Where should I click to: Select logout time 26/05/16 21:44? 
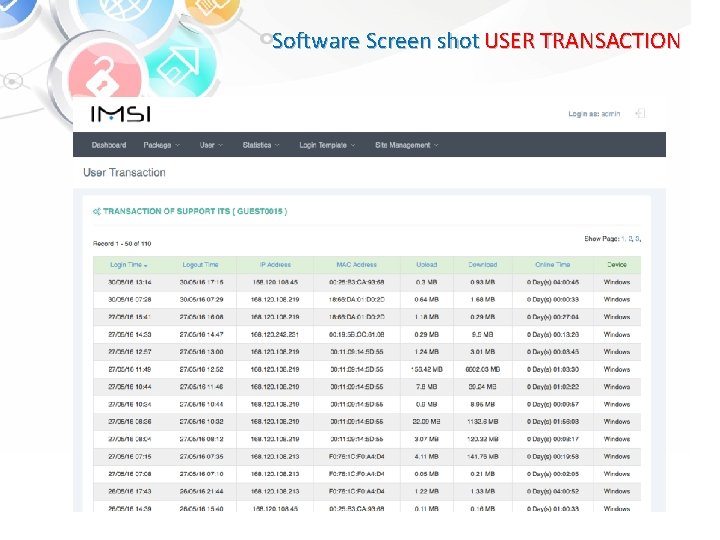(201, 492)
